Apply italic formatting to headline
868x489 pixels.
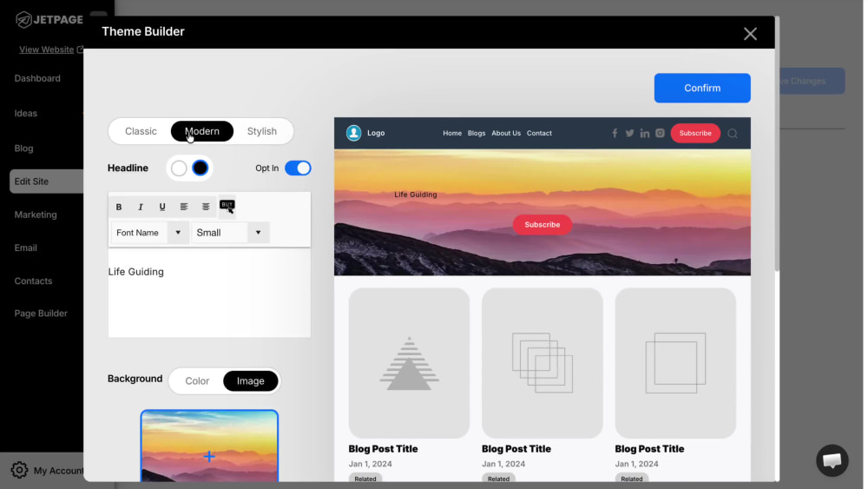coord(140,207)
